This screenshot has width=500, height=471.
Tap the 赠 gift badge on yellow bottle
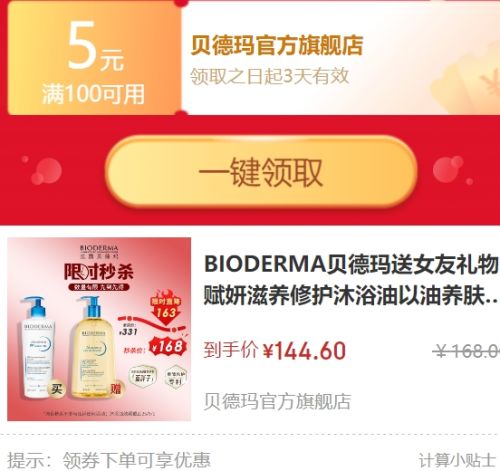116,388
